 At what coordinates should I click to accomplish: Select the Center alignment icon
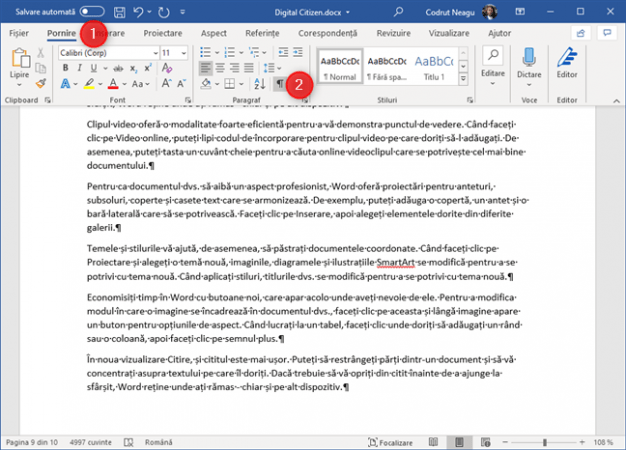(220, 68)
